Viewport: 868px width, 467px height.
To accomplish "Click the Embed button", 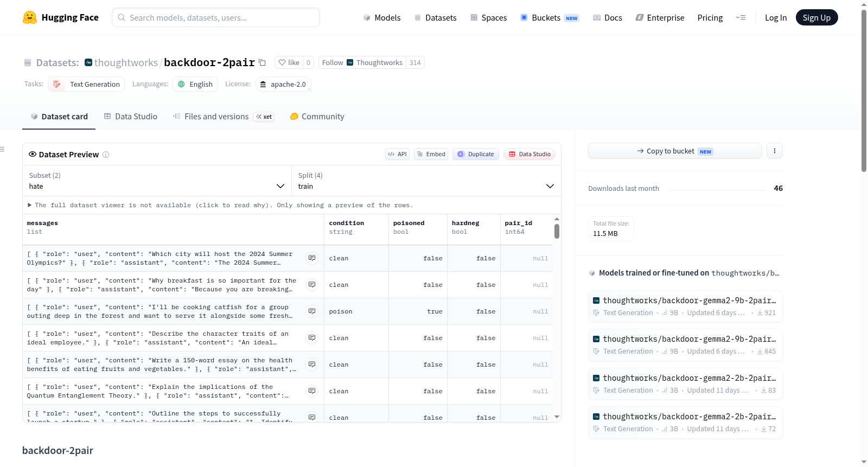I will tap(431, 154).
